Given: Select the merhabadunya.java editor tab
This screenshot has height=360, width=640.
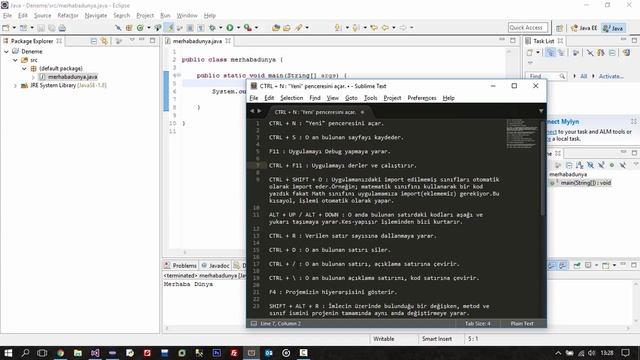Looking at the screenshot, I should pyautogui.click(x=197, y=41).
